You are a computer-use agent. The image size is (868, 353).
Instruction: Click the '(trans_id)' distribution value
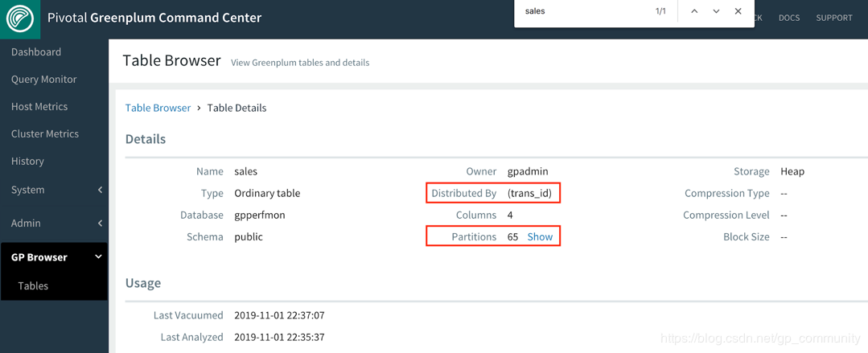point(530,193)
